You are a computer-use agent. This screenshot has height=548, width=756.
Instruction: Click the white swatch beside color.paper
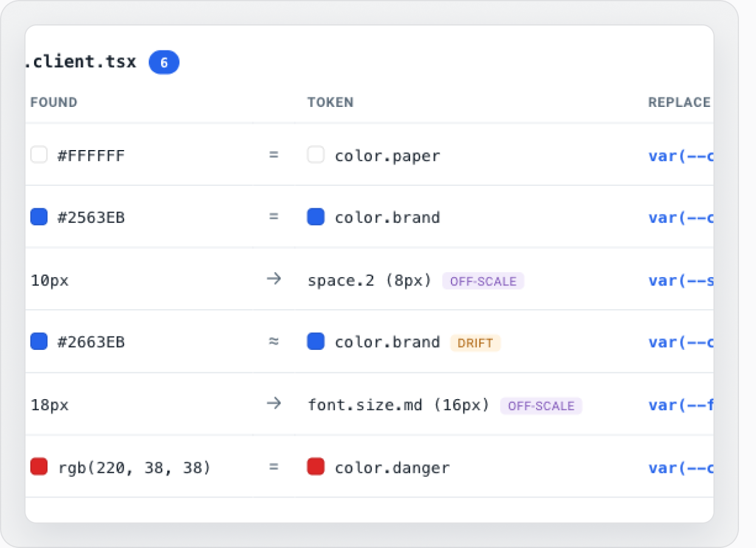point(315,155)
